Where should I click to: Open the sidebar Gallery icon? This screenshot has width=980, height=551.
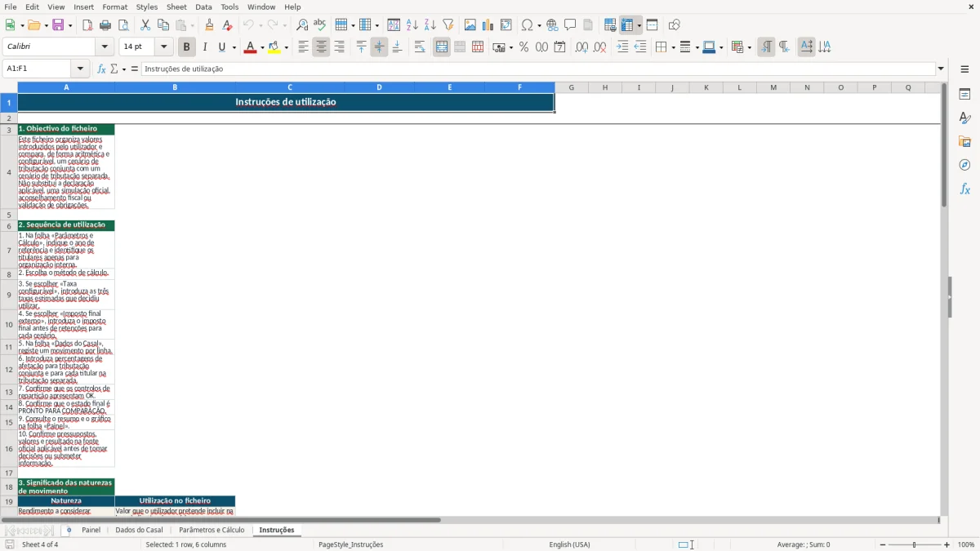click(964, 141)
